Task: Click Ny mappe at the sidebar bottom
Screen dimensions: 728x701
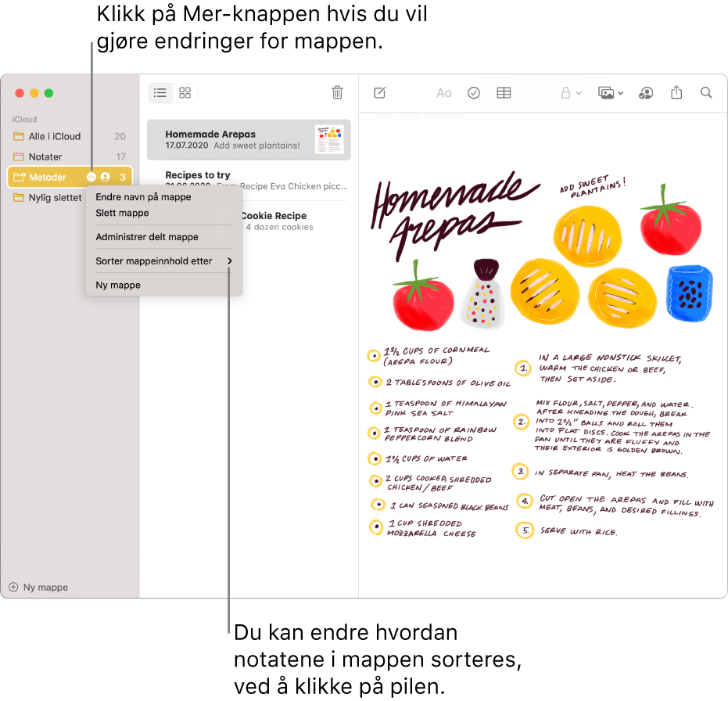Action: click(x=38, y=587)
